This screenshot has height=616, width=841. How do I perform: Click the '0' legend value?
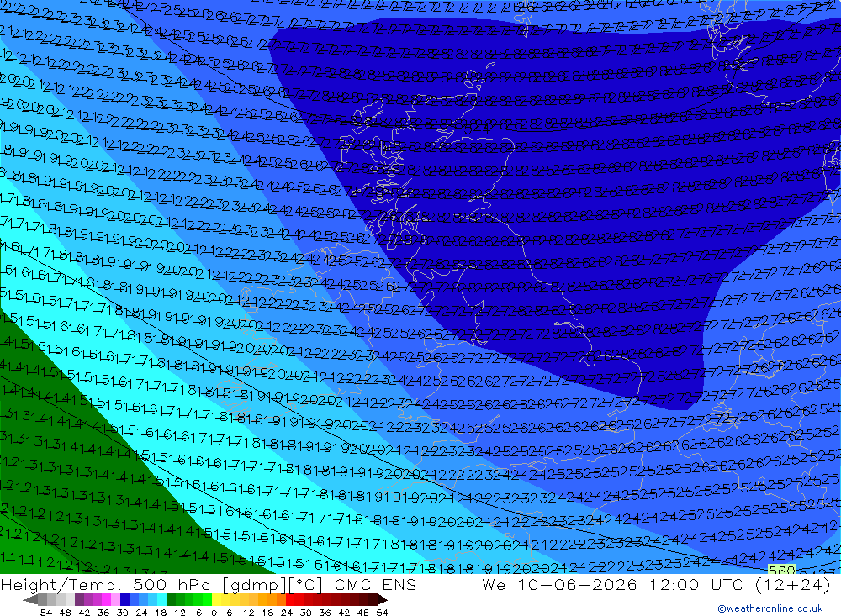pyautogui.click(x=214, y=613)
